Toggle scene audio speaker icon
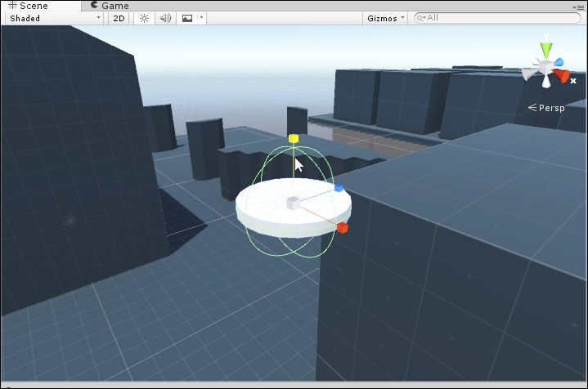This screenshot has height=389, width=588. (165, 18)
